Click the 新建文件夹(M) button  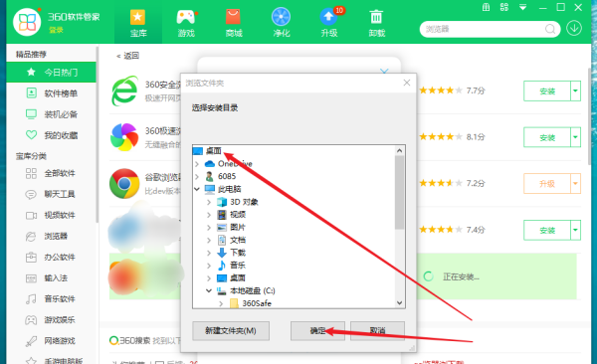point(231,331)
